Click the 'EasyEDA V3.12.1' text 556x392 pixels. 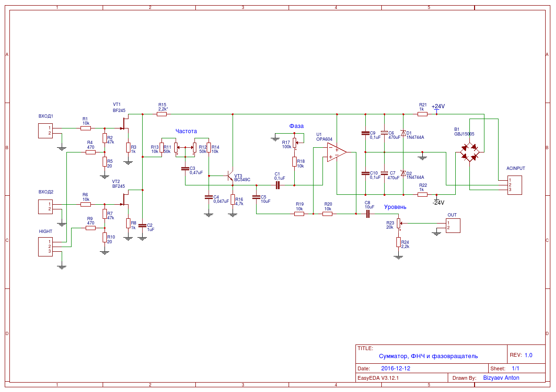coord(378,378)
